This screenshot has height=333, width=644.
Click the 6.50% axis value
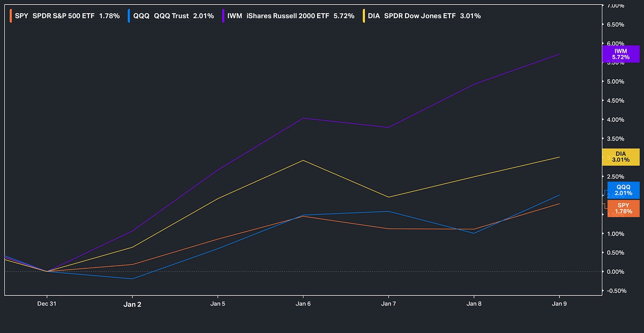tap(616, 25)
